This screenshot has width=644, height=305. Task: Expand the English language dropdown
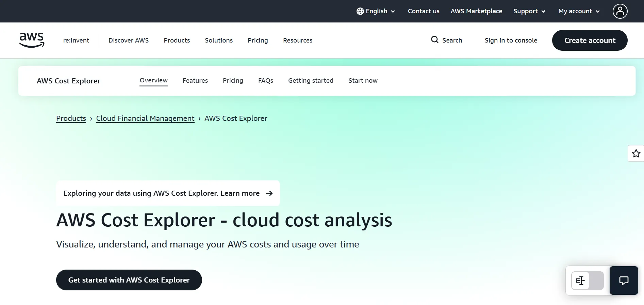(x=376, y=11)
